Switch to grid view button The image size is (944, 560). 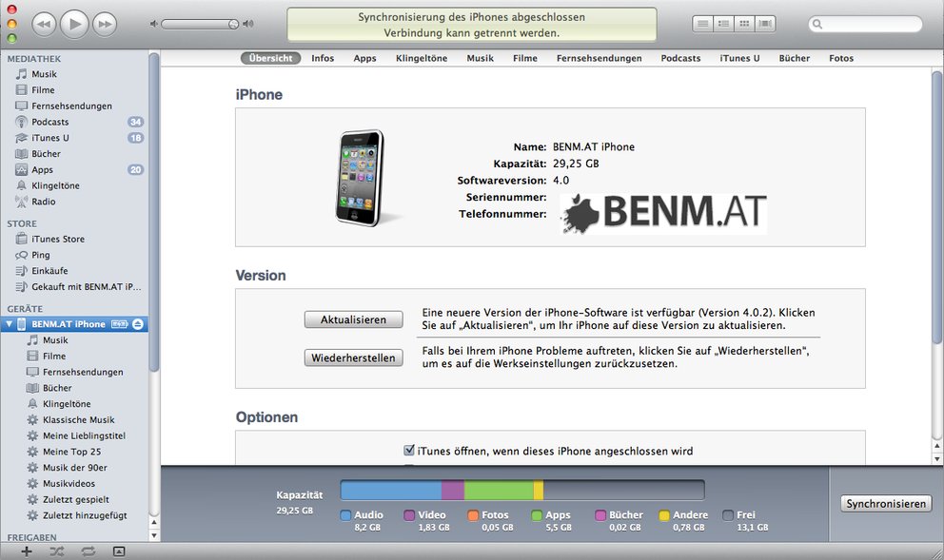(745, 24)
